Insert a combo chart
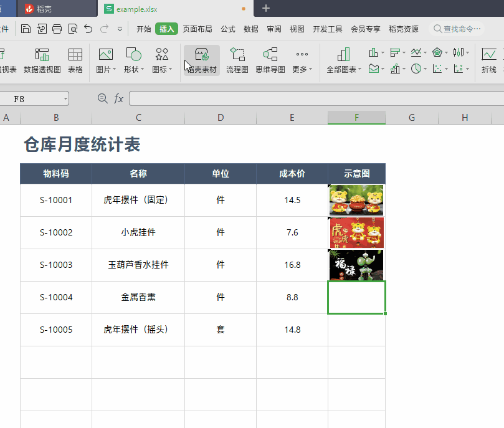The width and height of the screenshot is (504, 428). point(394,69)
